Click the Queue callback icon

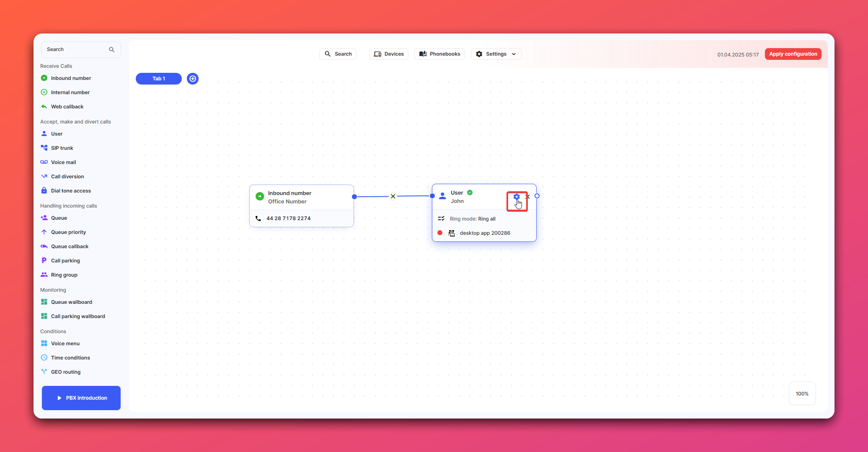click(44, 246)
